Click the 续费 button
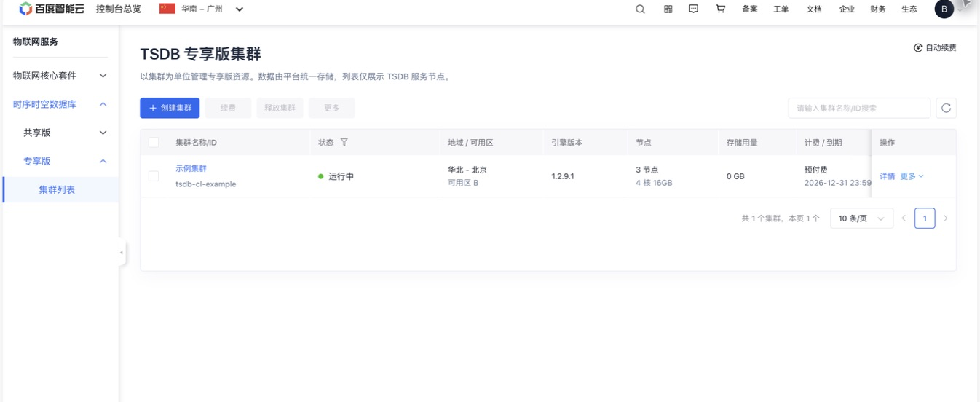 pyautogui.click(x=228, y=108)
